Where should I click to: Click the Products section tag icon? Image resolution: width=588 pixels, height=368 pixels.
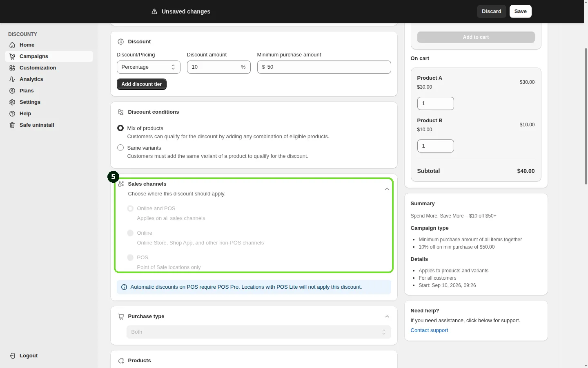point(121,361)
